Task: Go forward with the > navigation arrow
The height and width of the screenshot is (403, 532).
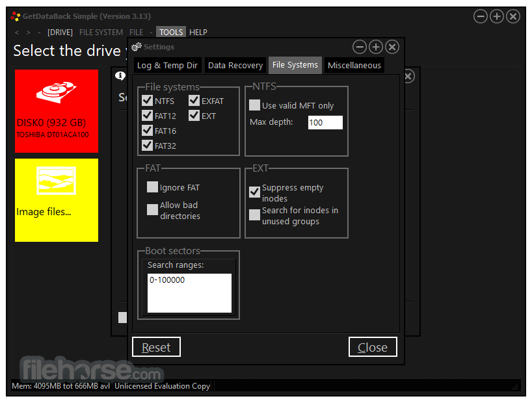Action: (x=28, y=32)
